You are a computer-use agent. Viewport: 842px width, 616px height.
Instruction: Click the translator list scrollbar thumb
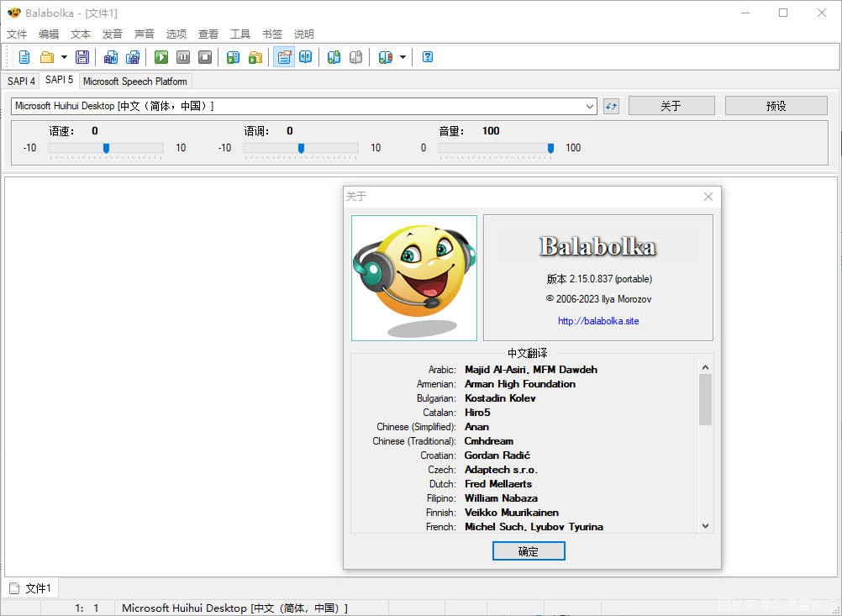click(706, 399)
